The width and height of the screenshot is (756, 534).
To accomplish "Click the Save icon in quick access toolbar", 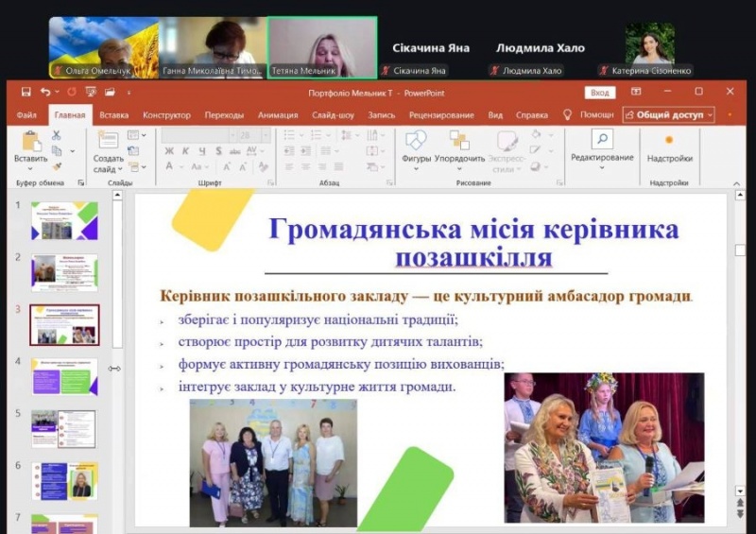I will (x=25, y=92).
